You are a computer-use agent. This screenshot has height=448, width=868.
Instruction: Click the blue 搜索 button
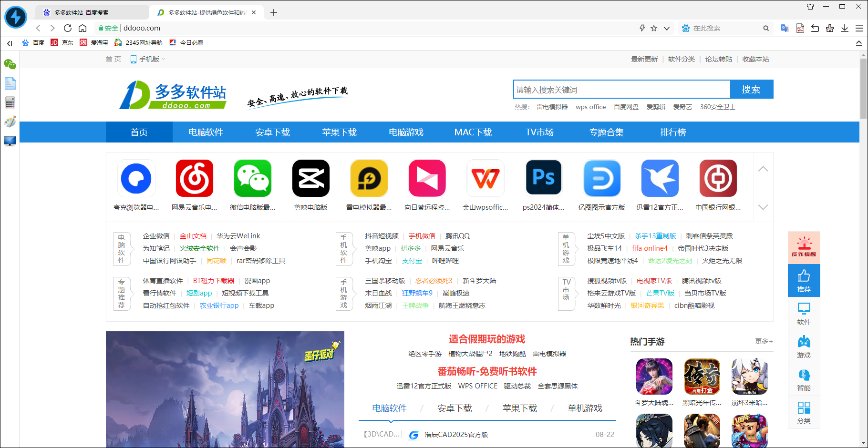click(751, 89)
